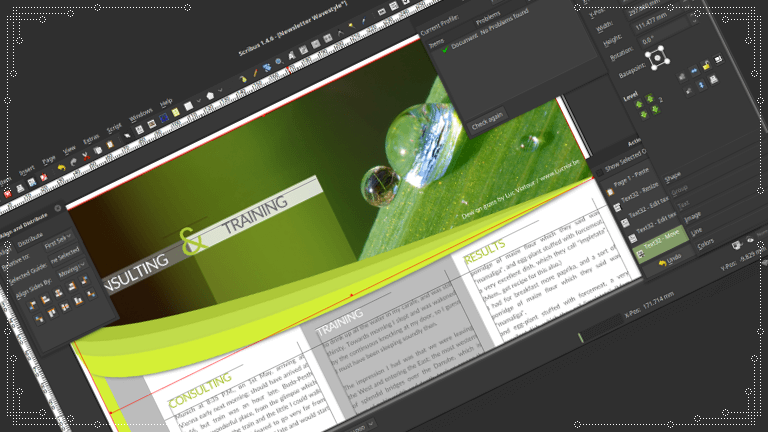
Task: Open the dropdown arrow beside Polygon tool
Action: (221, 90)
